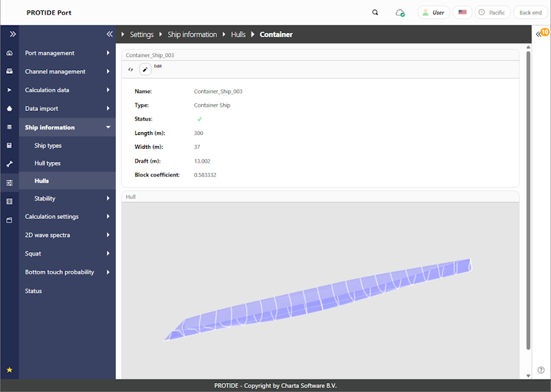
Task: Select Hulls in the sidebar
Action: [67, 180]
